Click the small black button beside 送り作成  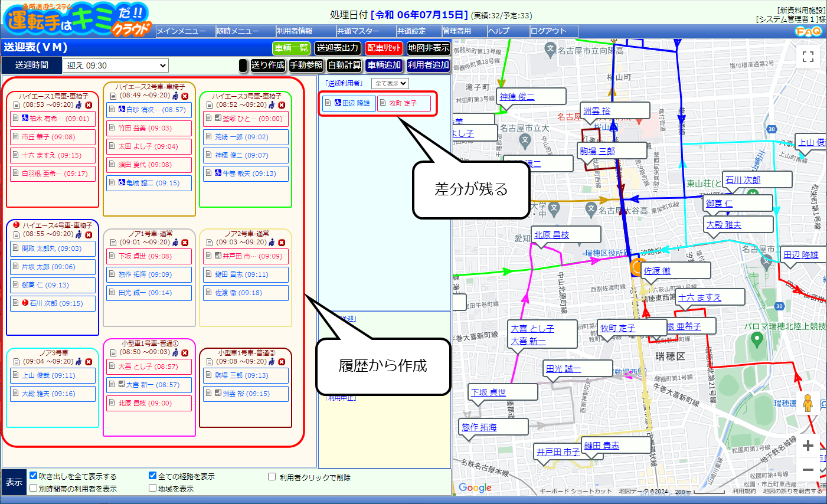point(243,65)
